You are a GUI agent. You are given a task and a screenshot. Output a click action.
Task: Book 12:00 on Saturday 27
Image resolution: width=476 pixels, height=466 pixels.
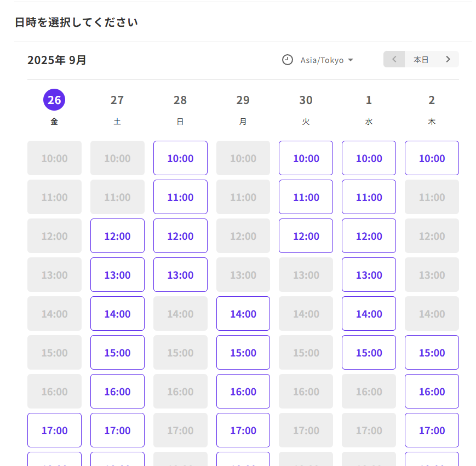pyautogui.click(x=117, y=236)
